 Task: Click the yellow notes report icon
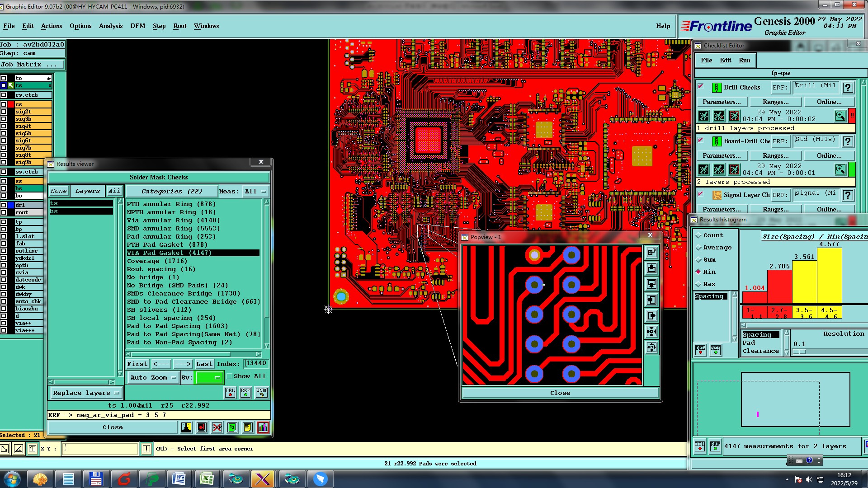pyautogui.click(x=247, y=427)
